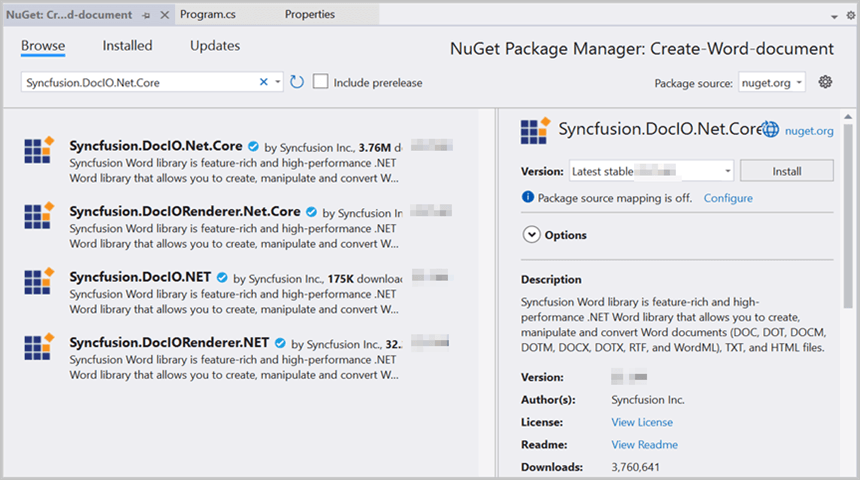
Task: Refresh the package search results
Action: click(x=297, y=82)
